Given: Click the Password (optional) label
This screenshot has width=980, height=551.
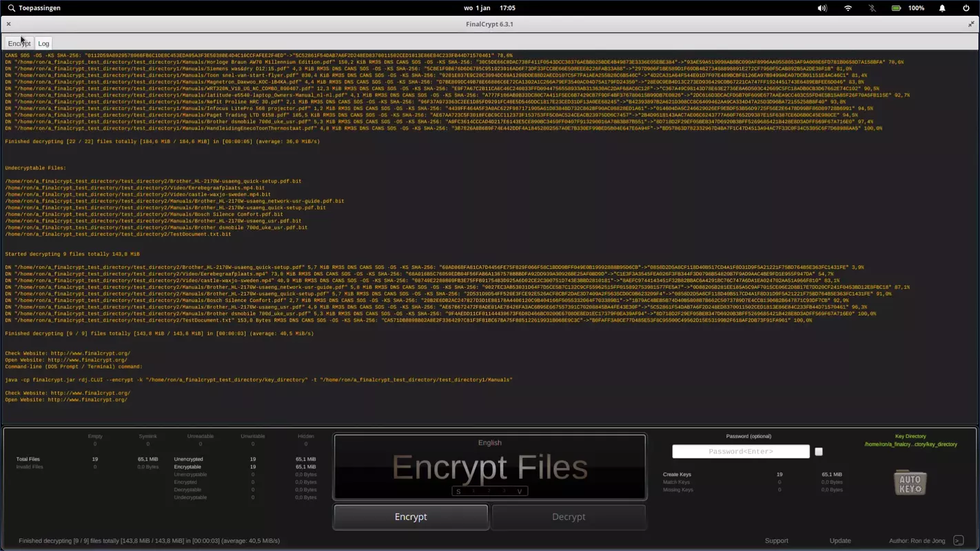Looking at the screenshot, I should (x=748, y=436).
